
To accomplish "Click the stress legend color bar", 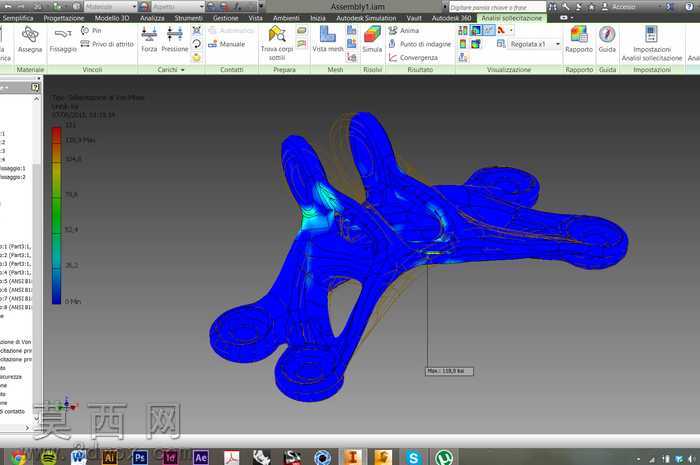I will 56,216.
